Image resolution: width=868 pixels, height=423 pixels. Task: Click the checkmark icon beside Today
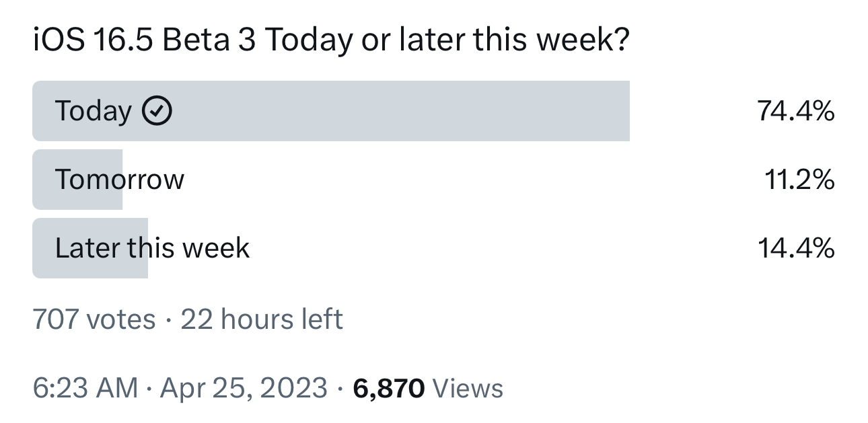click(x=157, y=111)
